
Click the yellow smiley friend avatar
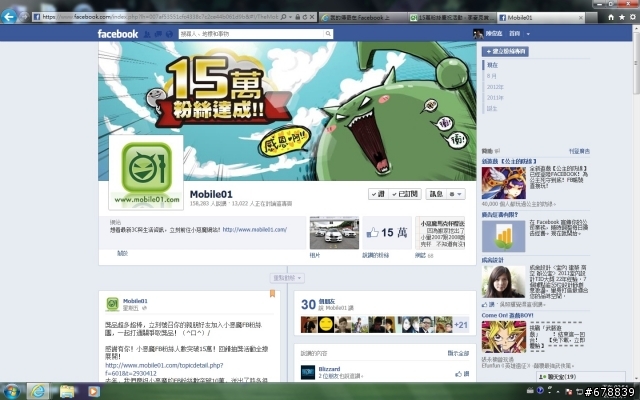click(326, 325)
